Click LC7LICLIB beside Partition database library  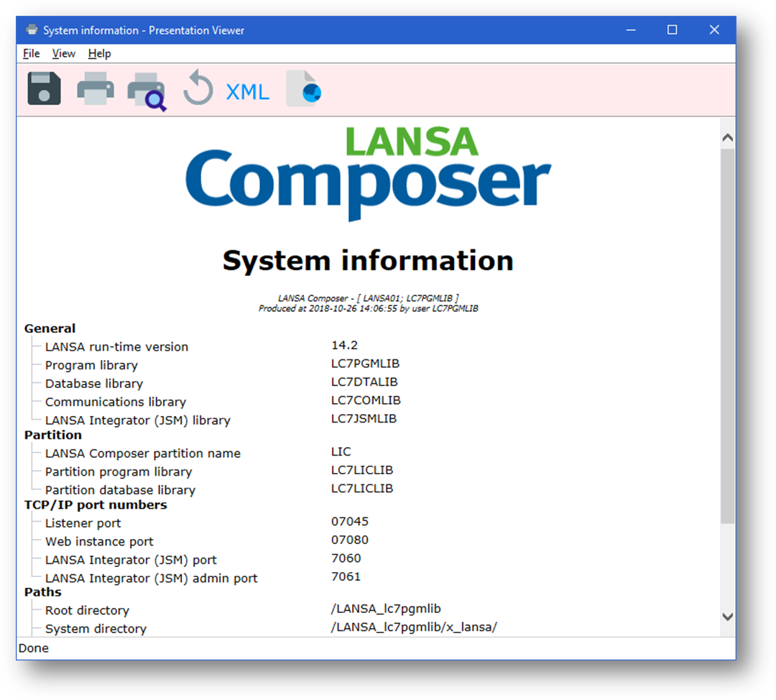362,488
